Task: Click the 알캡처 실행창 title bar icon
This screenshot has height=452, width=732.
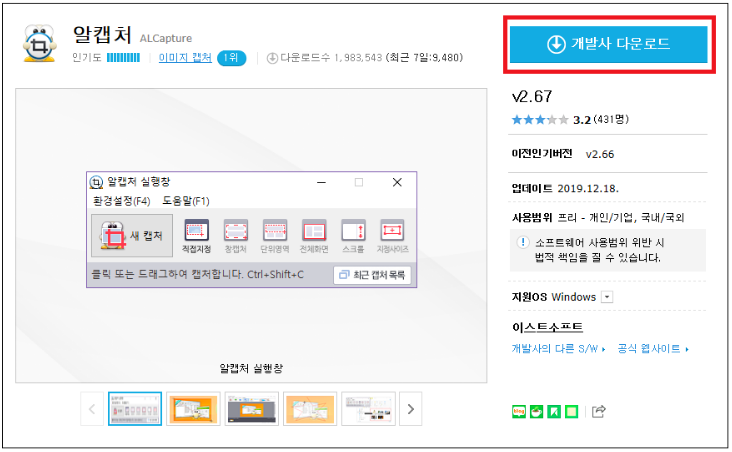Action: click(96, 182)
